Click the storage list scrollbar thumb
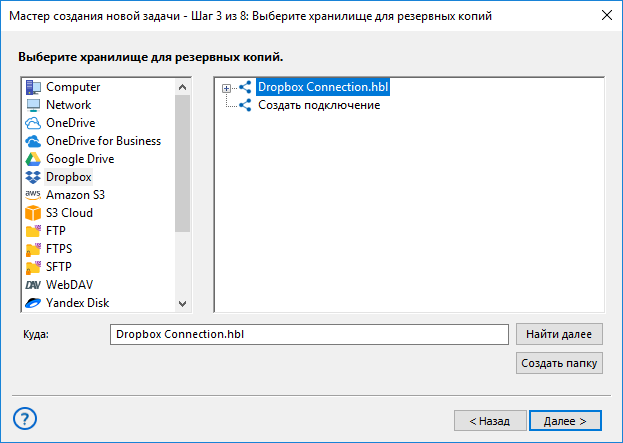The image size is (623, 443). point(182,163)
